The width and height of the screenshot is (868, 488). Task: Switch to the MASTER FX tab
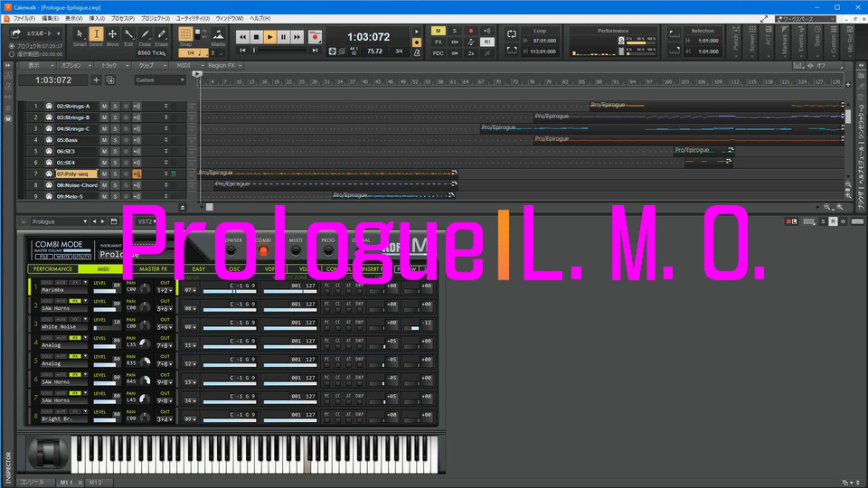pyautogui.click(x=154, y=269)
